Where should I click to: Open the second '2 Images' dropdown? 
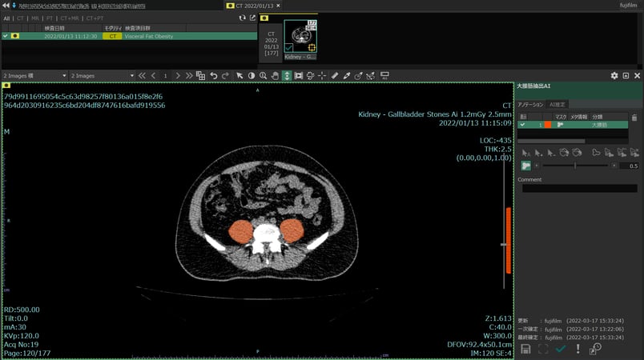coord(101,75)
